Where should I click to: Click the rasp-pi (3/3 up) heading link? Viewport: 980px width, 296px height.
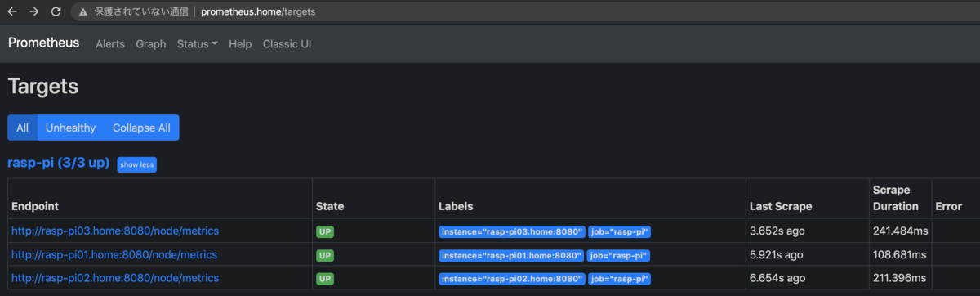coord(58,163)
